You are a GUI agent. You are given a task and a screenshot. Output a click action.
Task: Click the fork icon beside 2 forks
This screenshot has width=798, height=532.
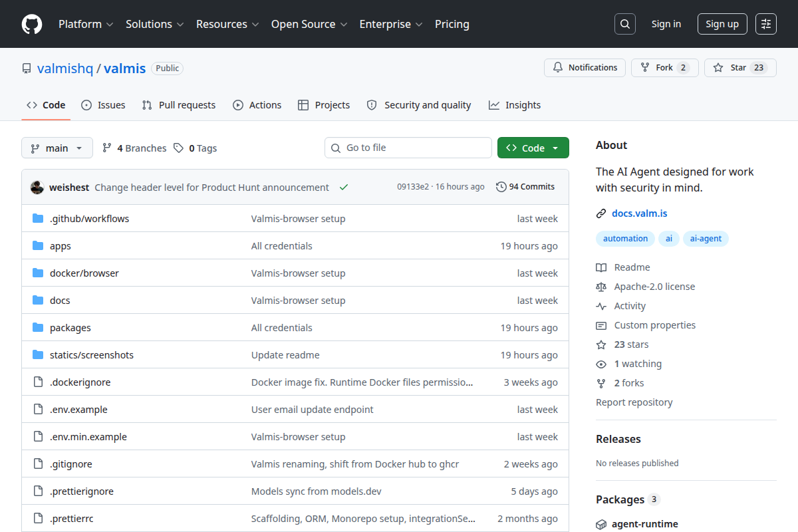click(x=601, y=383)
